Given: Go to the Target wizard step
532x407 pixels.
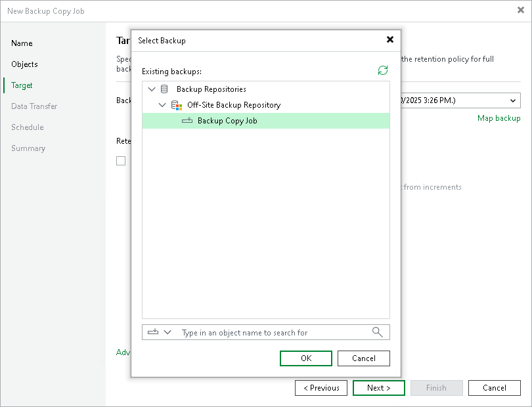Looking at the screenshot, I should click(22, 85).
